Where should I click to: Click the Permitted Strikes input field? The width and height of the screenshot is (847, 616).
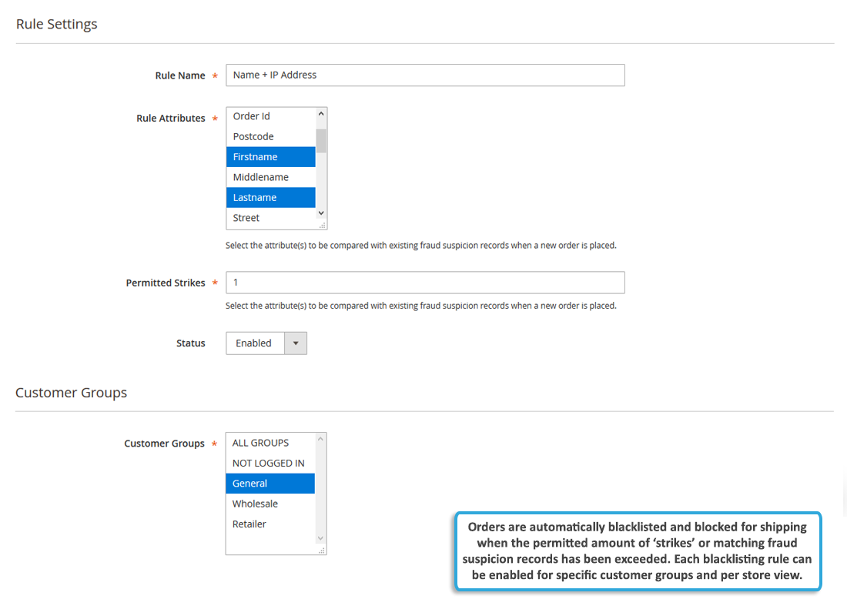pos(425,283)
